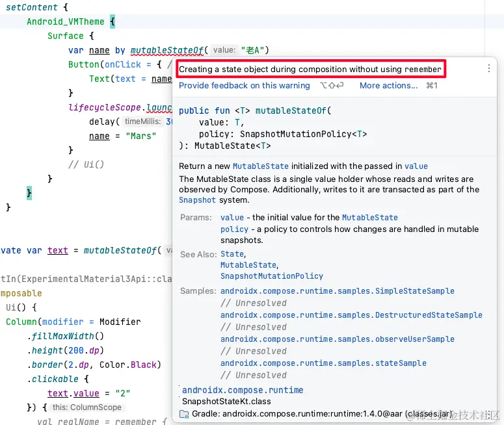Click the 'value' link in the description sentence

point(416,166)
